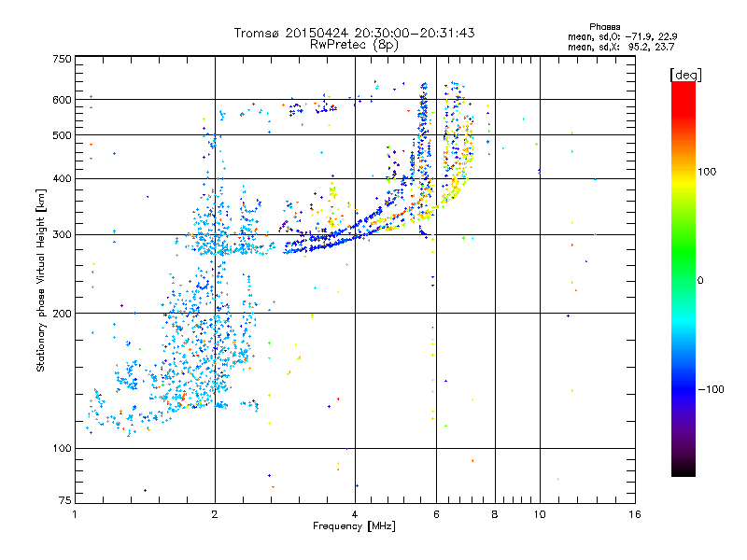Viewport: 747px width, 560px height.
Task: Click the x-axis tick label '10'
Action: pos(540,514)
